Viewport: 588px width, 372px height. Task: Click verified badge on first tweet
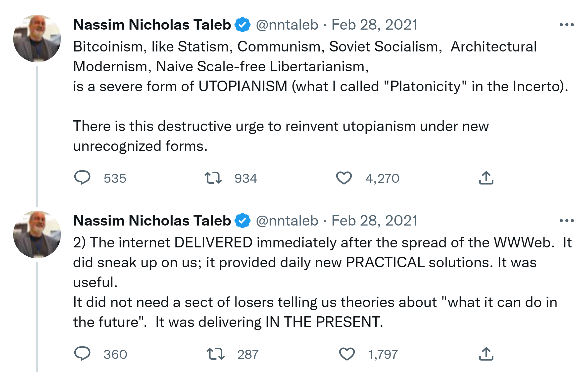coord(243,25)
